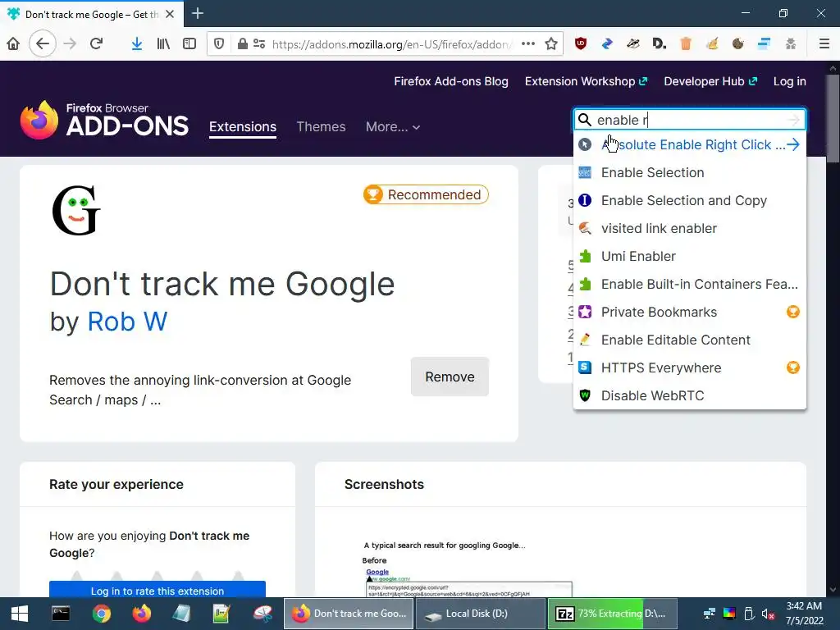Click the muted volume tray icon

(x=768, y=614)
